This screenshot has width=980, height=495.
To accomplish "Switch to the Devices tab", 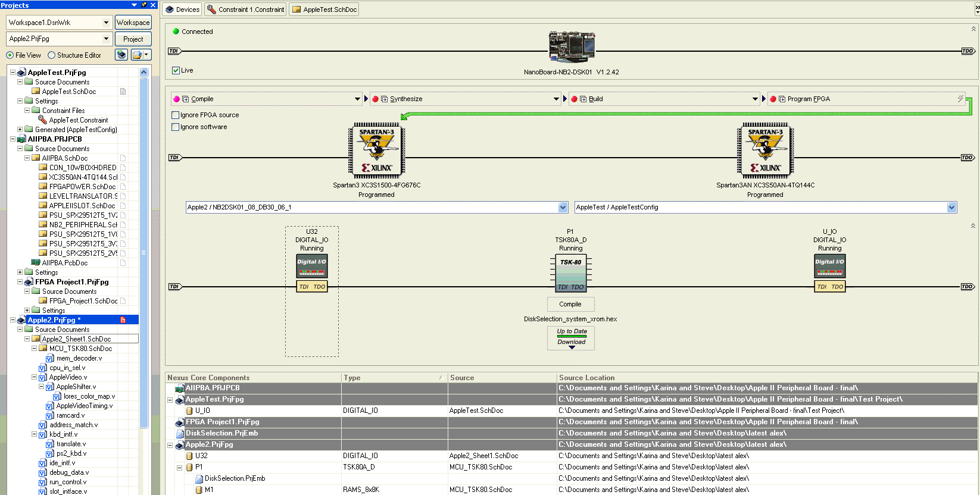I will pos(182,10).
